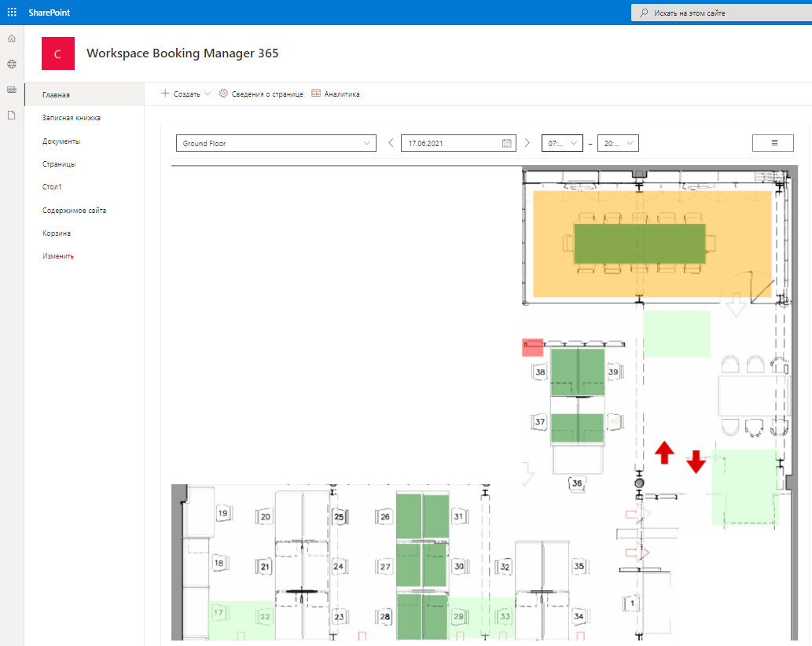The height and width of the screenshot is (646, 812).
Task: Click the globe icon in the left sidebar
Action: 11,64
